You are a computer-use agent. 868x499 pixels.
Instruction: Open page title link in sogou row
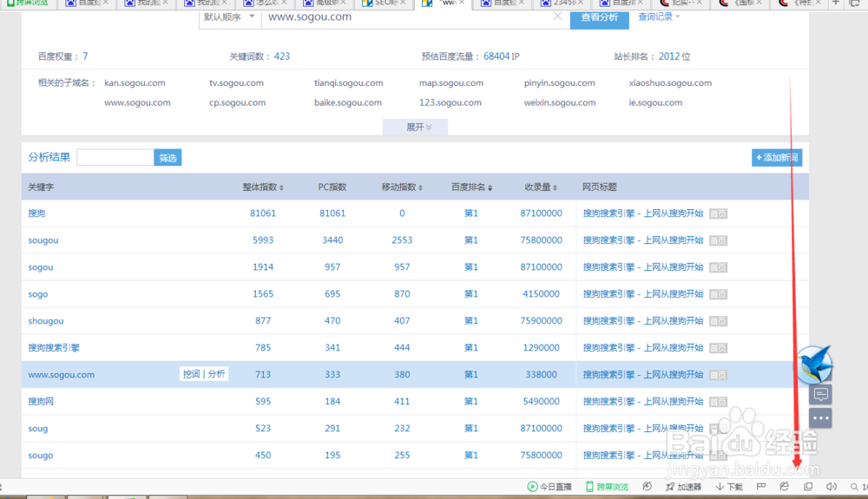(x=642, y=267)
